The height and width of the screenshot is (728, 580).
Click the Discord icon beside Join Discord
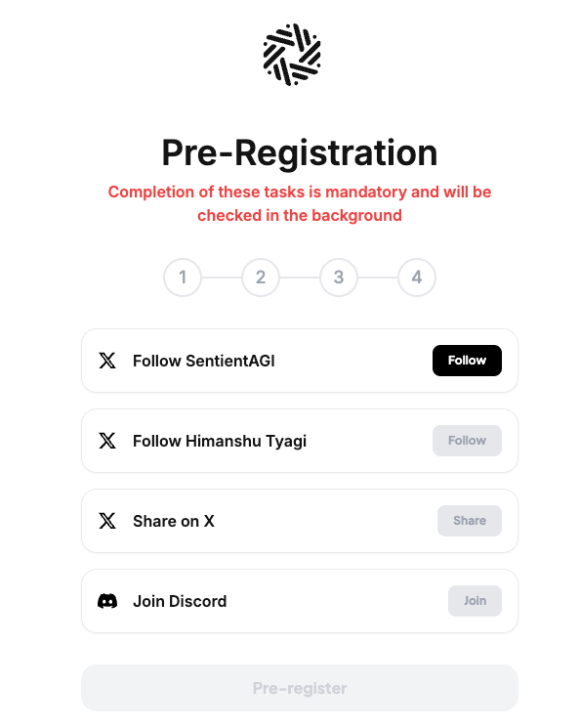pyautogui.click(x=107, y=601)
